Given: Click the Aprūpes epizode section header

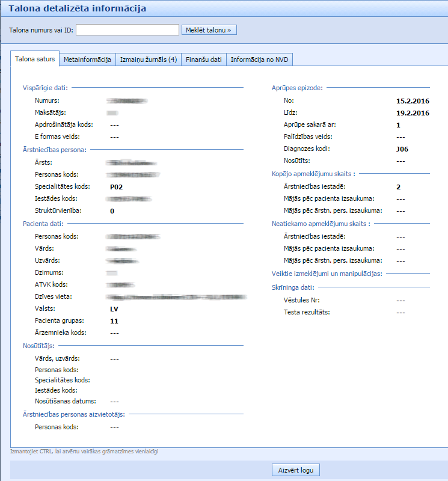Looking at the screenshot, I should (x=297, y=88).
